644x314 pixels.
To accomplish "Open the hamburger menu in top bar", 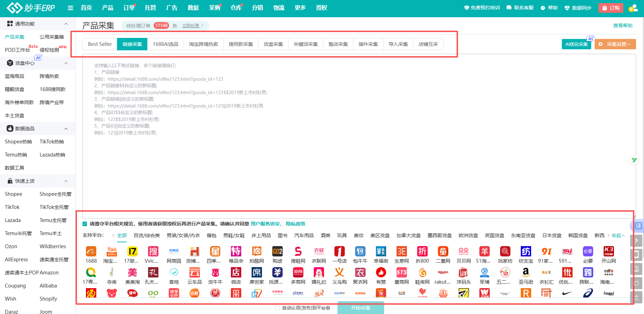I will pyautogui.click(x=70, y=8).
